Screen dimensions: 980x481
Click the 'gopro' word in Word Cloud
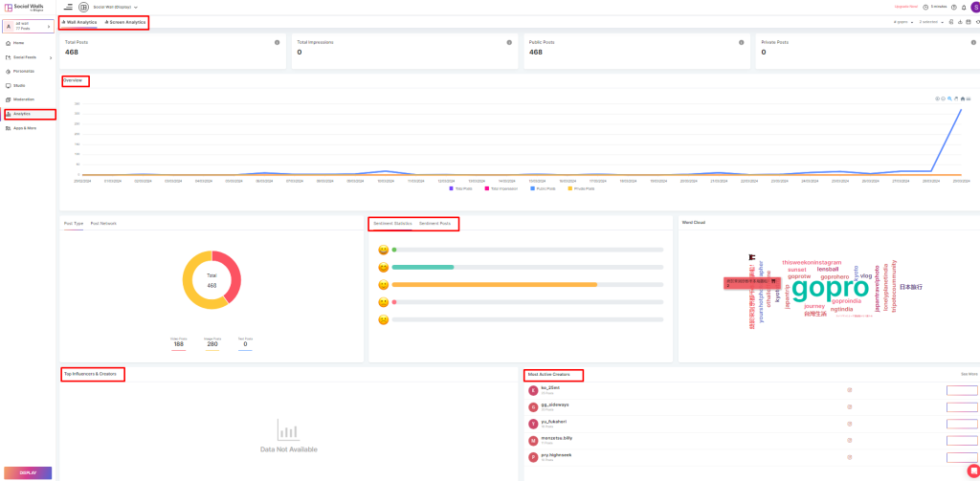[830, 289]
